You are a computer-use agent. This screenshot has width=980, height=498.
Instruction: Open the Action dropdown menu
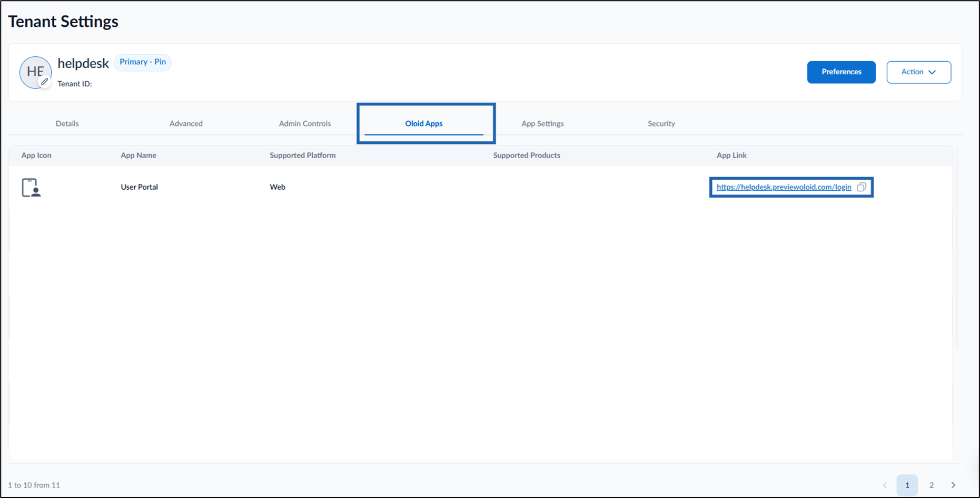pyautogui.click(x=919, y=72)
